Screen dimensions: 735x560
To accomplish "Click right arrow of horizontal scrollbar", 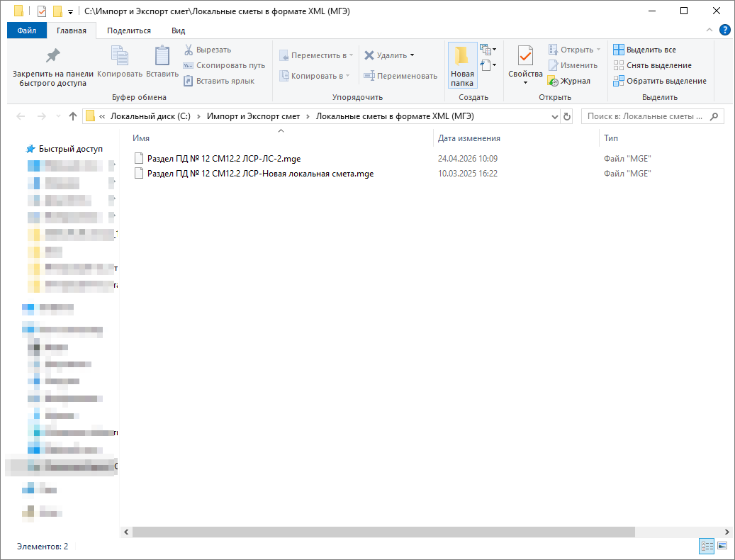I will [x=726, y=532].
